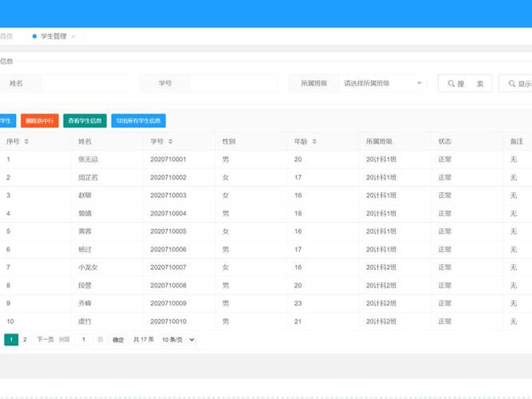Screen dimensions: 532x399
Task: Click student ID 2020710009
Action: coord(168,303)
